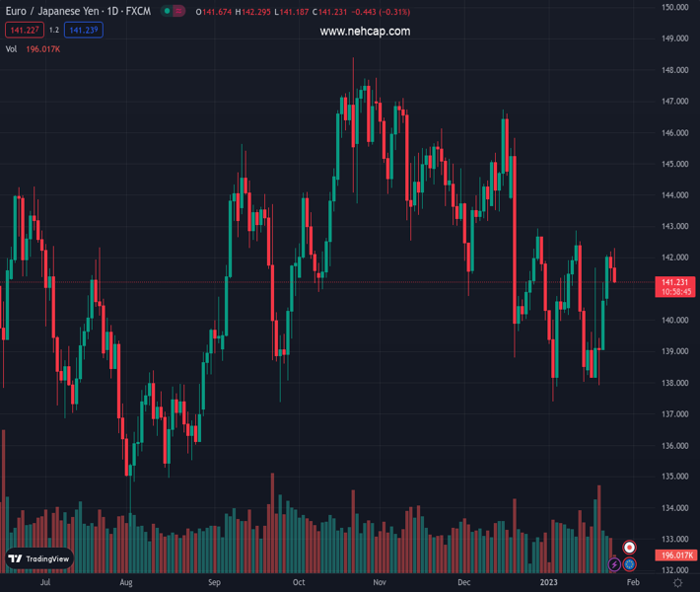Open chart settings gear icon
700x592 pixels.
point(677,583)
